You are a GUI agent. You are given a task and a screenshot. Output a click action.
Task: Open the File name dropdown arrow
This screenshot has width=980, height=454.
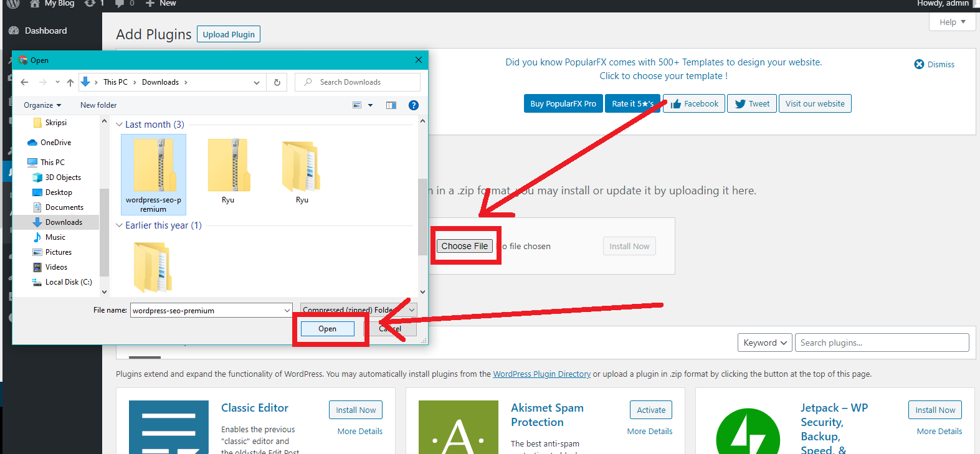click(x=287, y=310)
